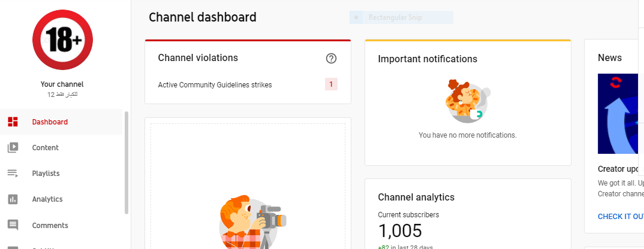Click the Dashboard grid icon in sidebar
The width and height of the screenshot is (644, 249).
coord(13,122)
